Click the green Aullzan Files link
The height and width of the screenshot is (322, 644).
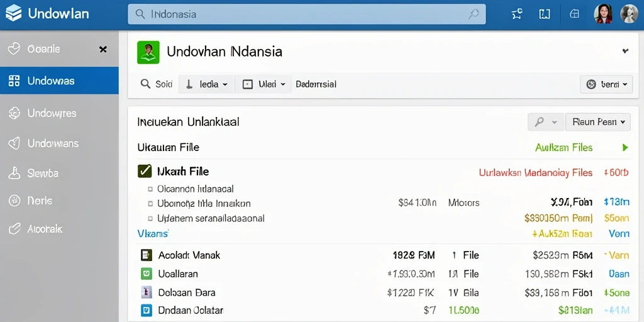pyautogui.click(x=563, y=147)
